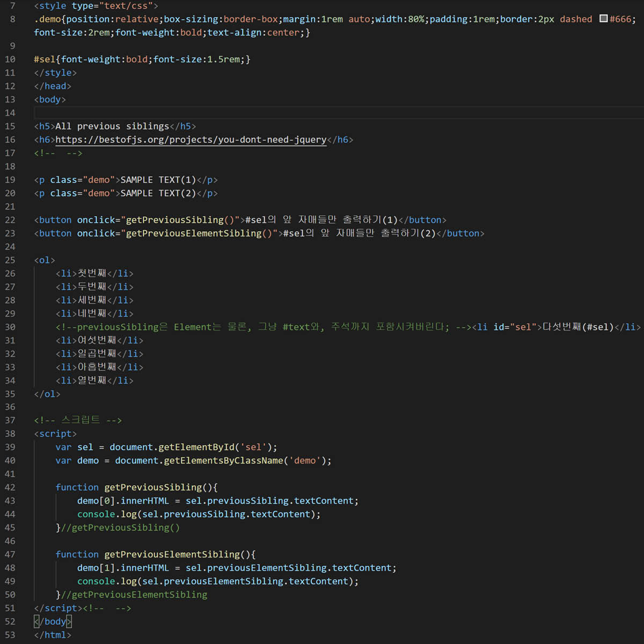Click the "여섯번째" list item text

point(97,340)
